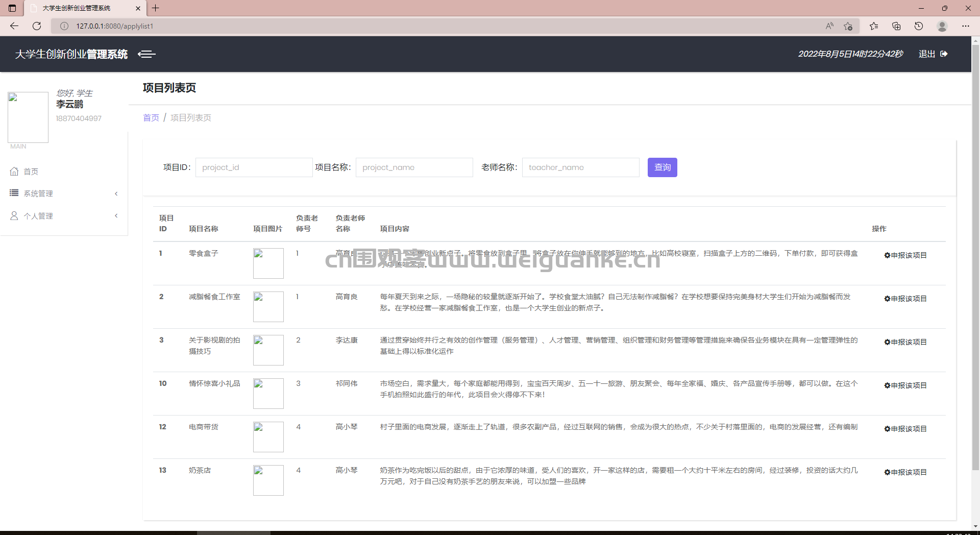This screenshot has height=535, width=980.
Task: Click the logout icon next to 退出
Action: coord(944,54)
